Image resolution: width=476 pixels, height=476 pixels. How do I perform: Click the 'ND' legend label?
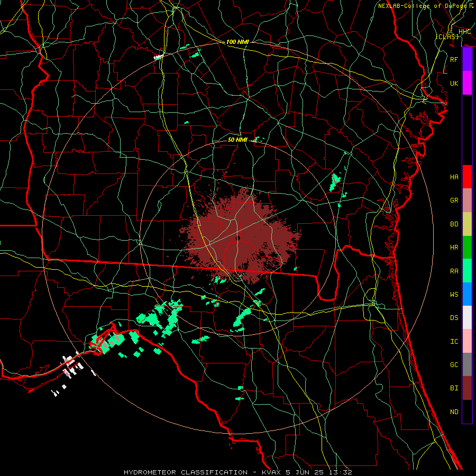point(454,412)
